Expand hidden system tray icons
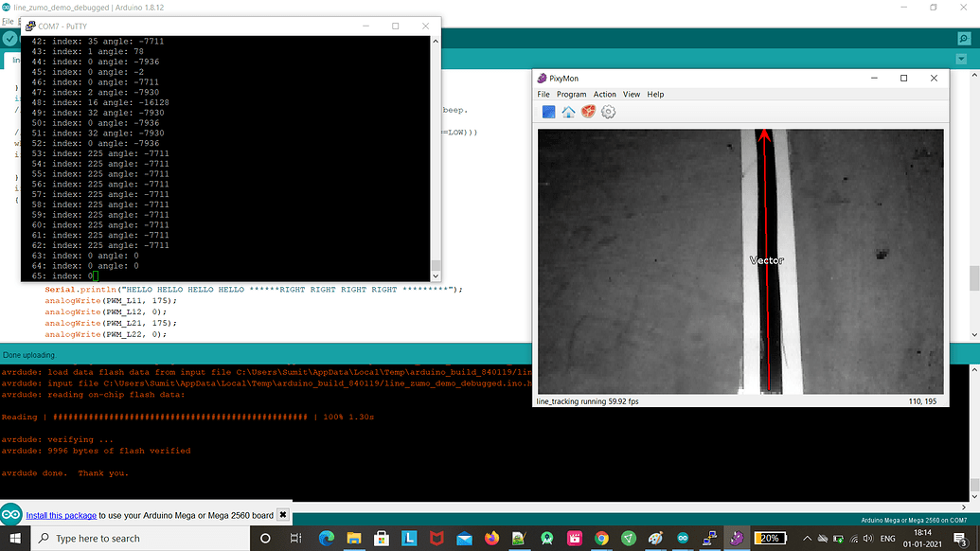Viewport: 980px width, 551px height. (808, 538)
